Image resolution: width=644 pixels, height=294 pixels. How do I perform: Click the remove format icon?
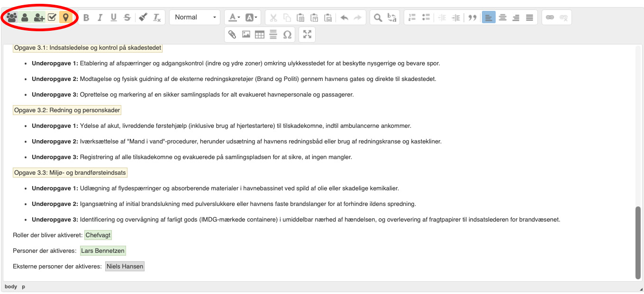tap(157, 18)
